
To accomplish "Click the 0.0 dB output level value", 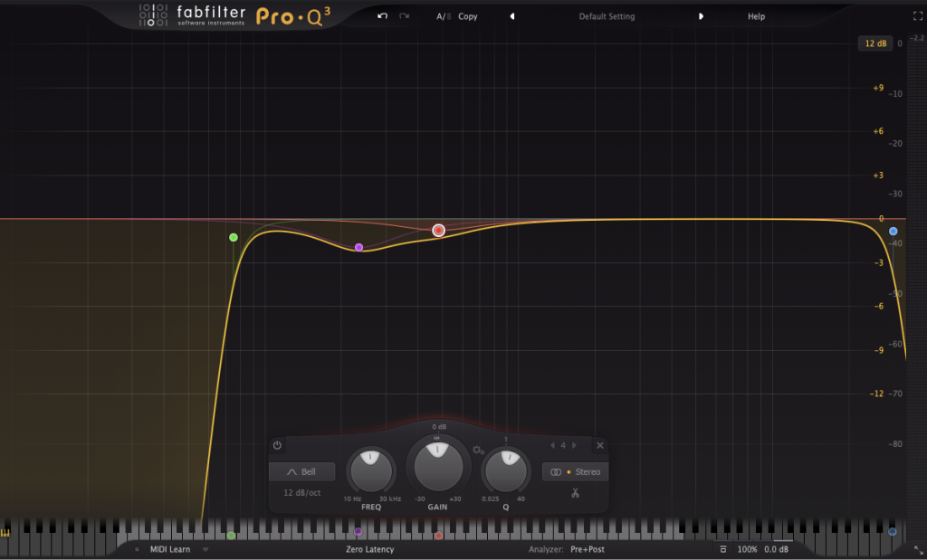I will (x=776, y=549).
